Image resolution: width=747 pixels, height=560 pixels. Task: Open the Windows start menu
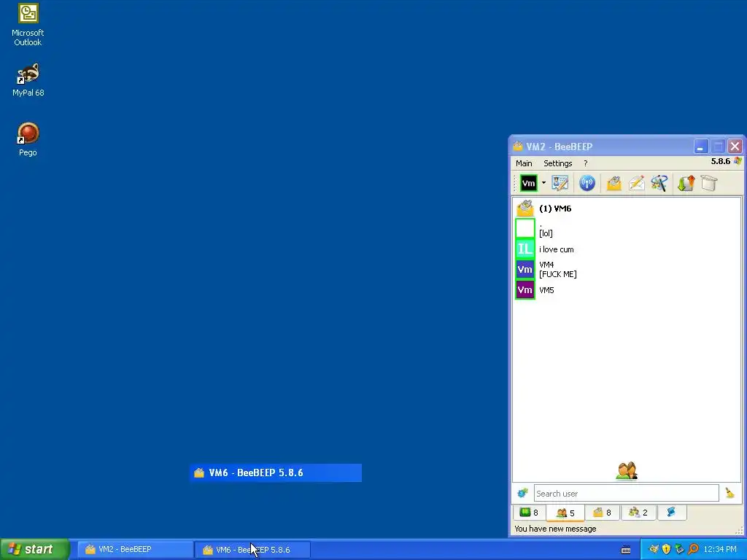coord(35,549)
